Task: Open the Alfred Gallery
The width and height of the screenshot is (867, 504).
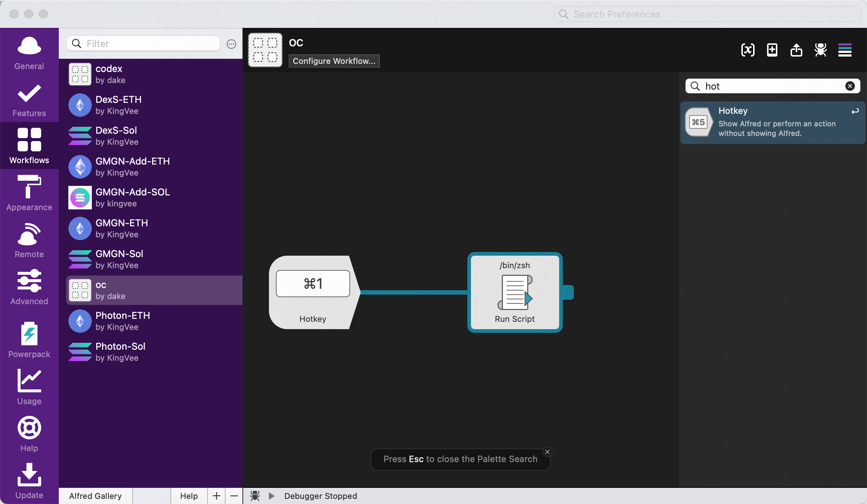Action: pos(95,496)
